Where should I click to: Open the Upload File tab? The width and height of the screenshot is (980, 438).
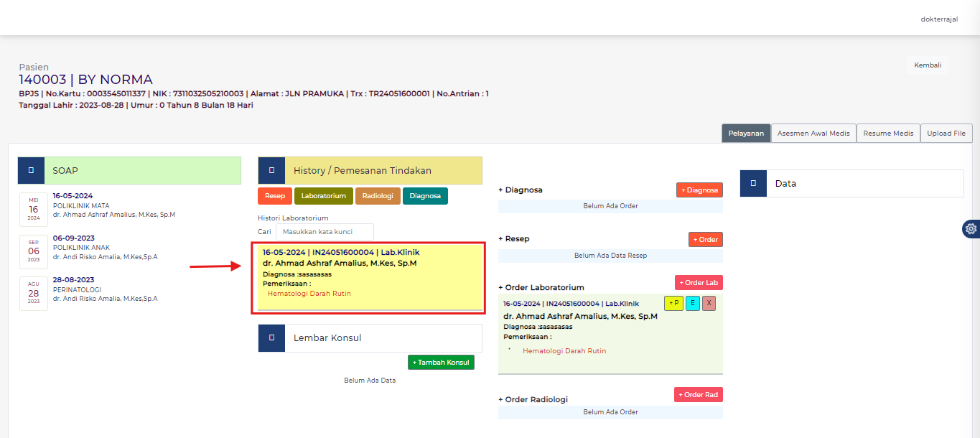click(x=946, y=134)
